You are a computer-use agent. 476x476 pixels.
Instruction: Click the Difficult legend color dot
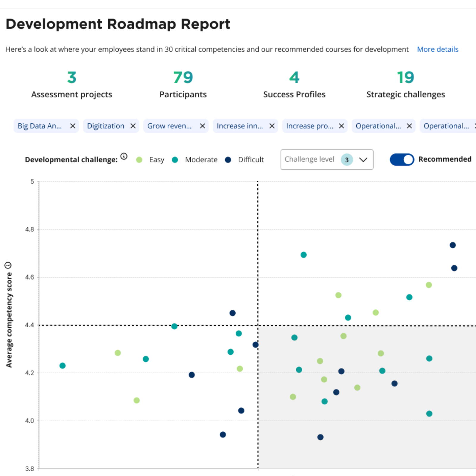[x=228, y=160]
